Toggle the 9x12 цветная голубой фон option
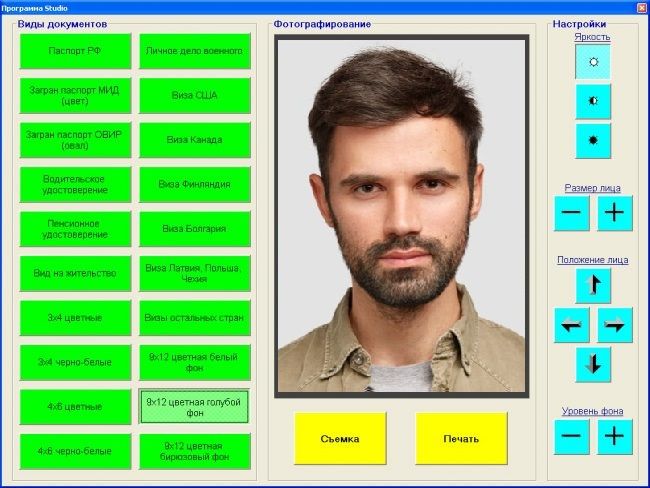 point(194,407)
